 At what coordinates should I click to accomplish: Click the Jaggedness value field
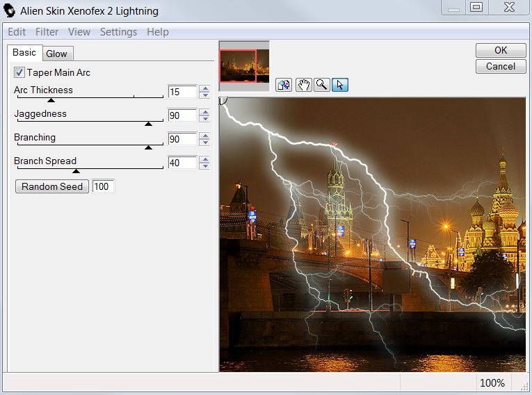coord(182,115)
